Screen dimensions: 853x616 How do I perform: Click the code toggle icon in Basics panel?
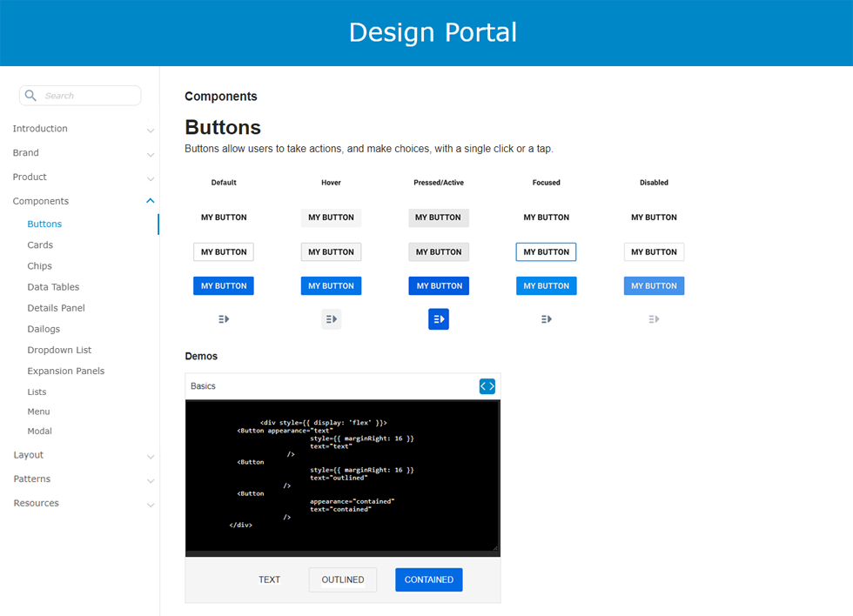point(487,385)
